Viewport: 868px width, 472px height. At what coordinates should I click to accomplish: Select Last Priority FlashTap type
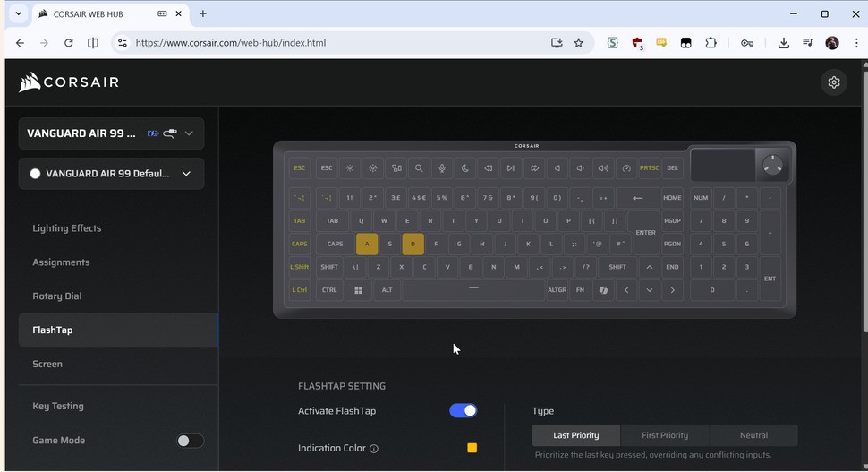(x=576, y=435)
